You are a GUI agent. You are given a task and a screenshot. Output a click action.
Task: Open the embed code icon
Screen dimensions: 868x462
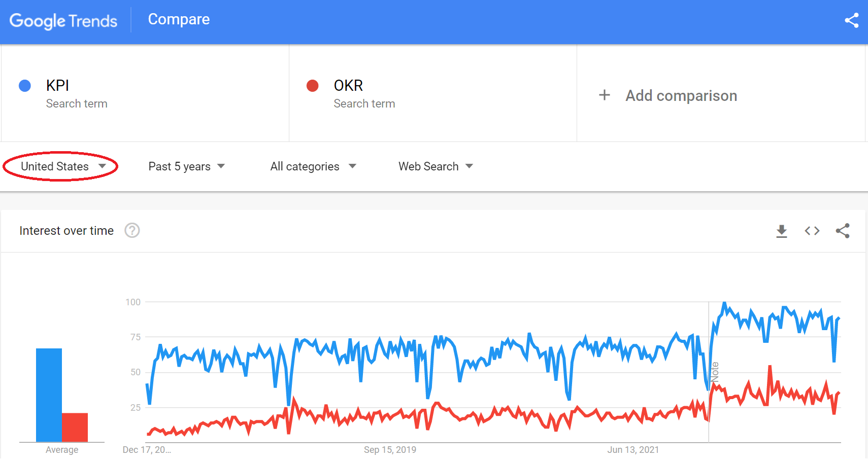click(x=812, y=231)
